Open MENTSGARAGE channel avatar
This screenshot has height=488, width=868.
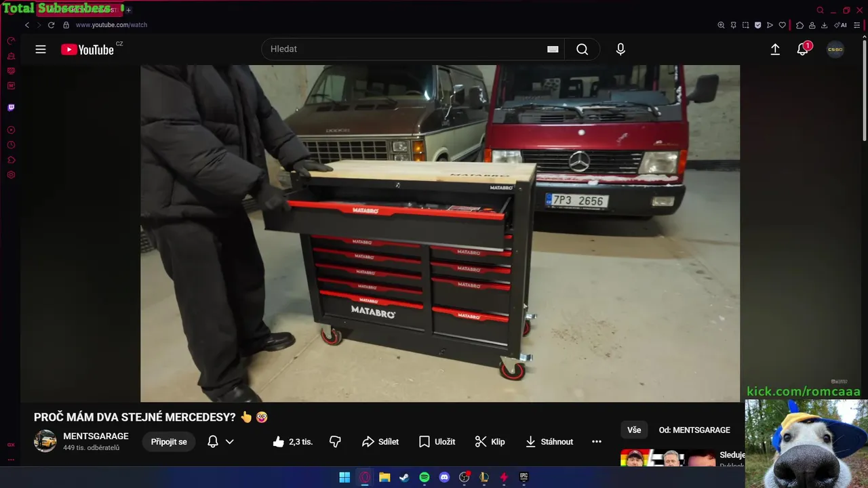[45, 441]
